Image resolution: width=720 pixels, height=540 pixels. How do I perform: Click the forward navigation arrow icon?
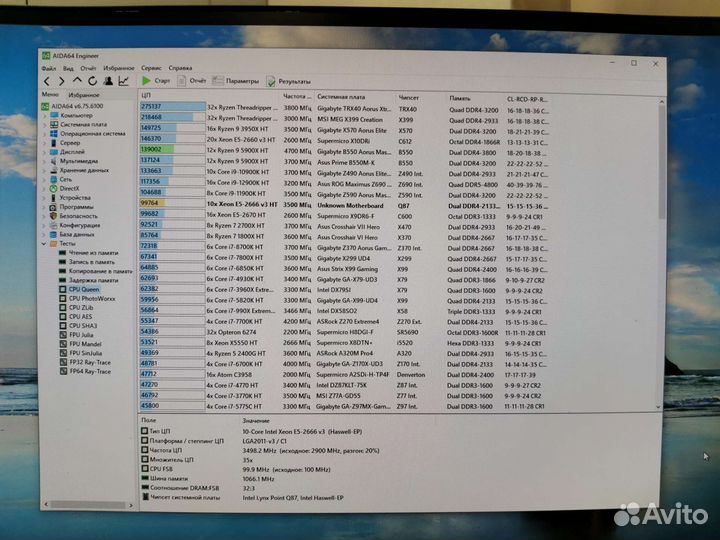click(x=62, y=81)
